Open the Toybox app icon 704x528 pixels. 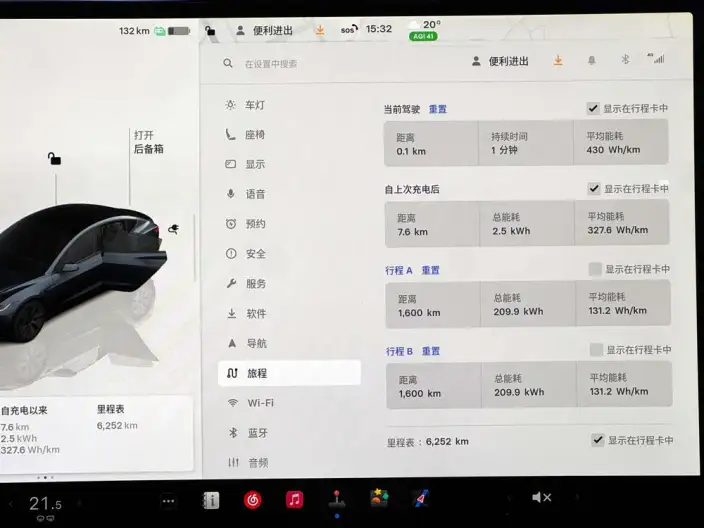click(379, 498)
